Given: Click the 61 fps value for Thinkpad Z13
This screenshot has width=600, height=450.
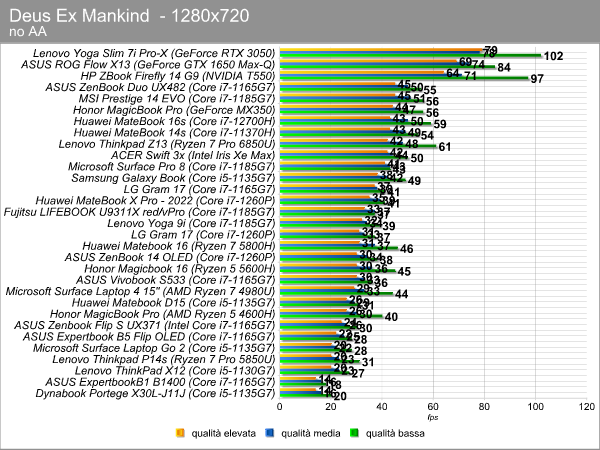Looking at the screenshot, I should click(x=445, y=147).
